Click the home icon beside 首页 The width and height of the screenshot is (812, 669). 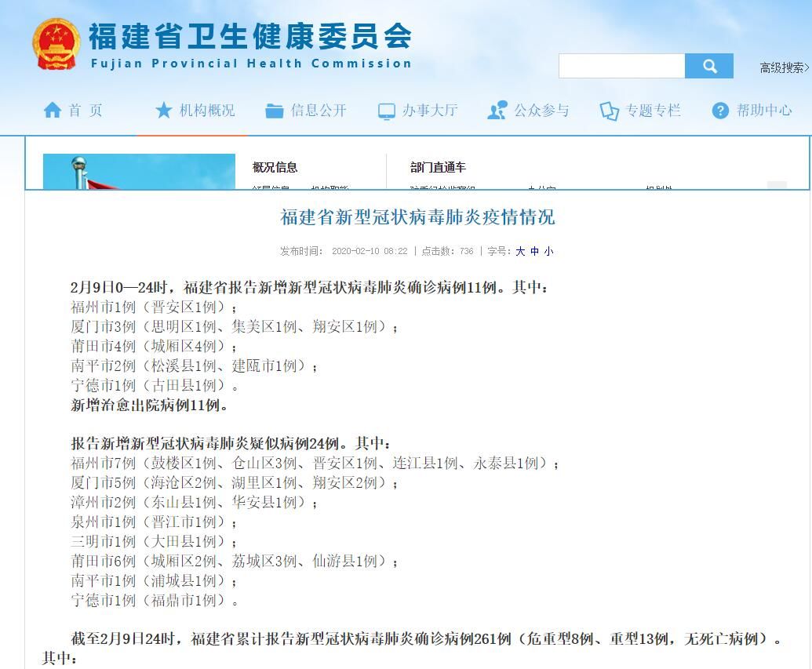(52, 111)
